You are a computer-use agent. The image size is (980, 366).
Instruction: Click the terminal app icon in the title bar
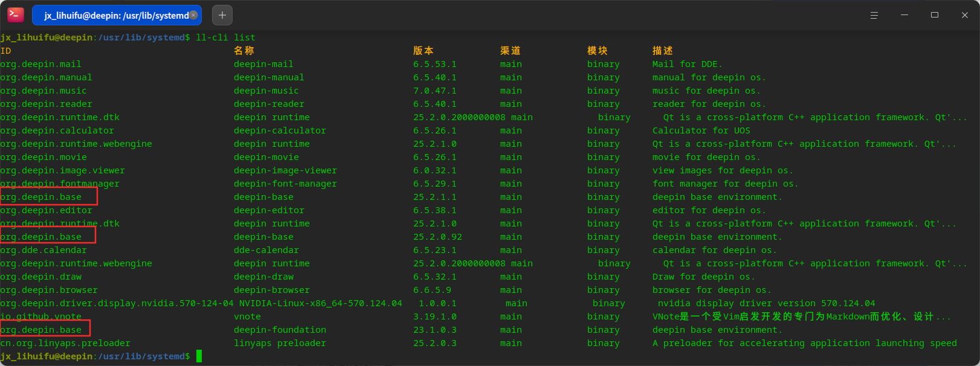click(16, 15)
